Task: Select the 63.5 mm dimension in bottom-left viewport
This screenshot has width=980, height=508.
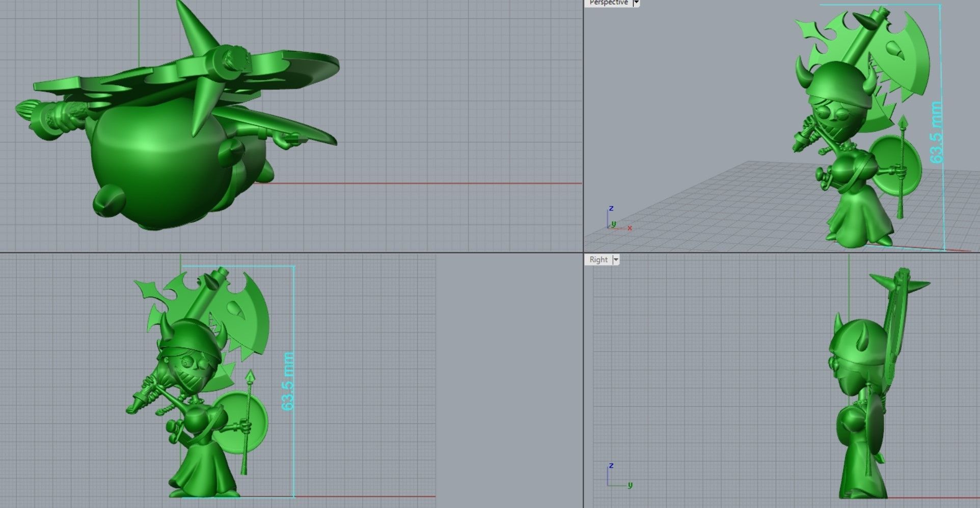Action: [288, 381]
